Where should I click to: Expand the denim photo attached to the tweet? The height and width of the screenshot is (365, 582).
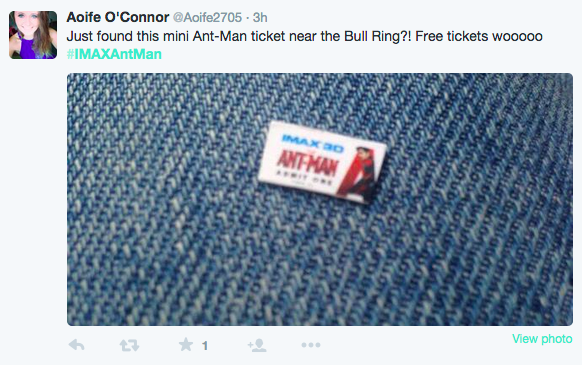tap(320, 199)
